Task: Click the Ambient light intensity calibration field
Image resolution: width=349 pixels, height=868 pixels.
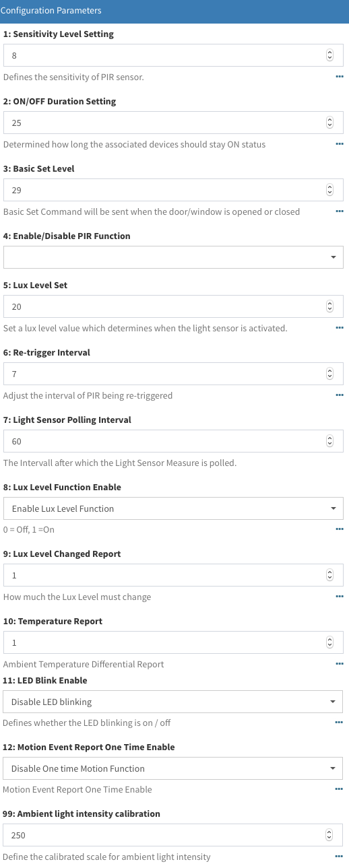Action: tap(173, 835)
